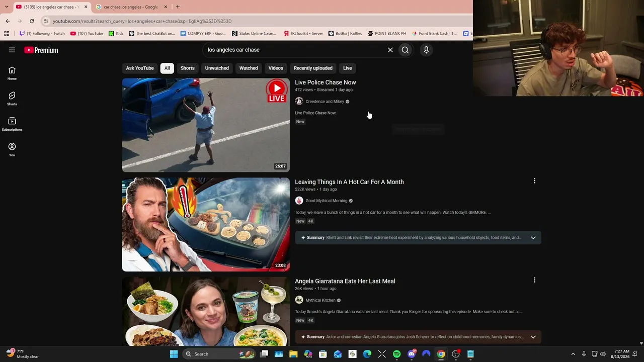644x362 pixels.
Task: Show hidden system tray icons
Action: [573, 354]
